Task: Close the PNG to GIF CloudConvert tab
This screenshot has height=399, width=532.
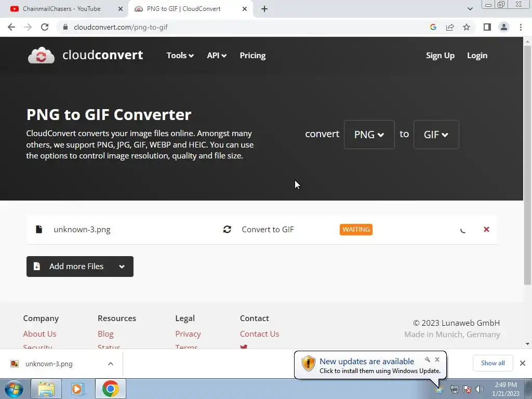Action: coord(245,9)
